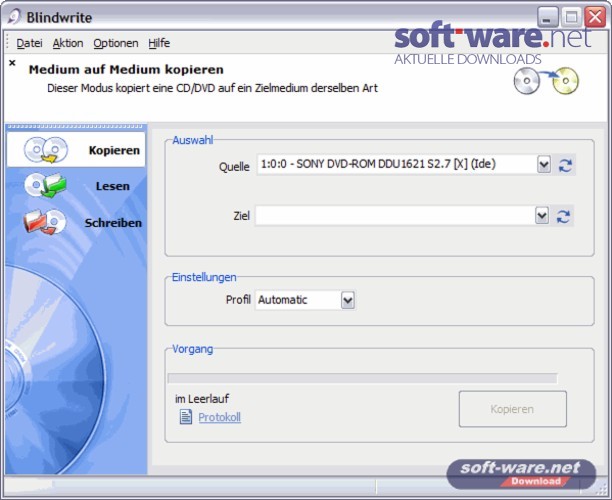The image size is (612, 500).
Task: Open the Hilfe menu
Action: pyautogui.click(x=159, y=43)
